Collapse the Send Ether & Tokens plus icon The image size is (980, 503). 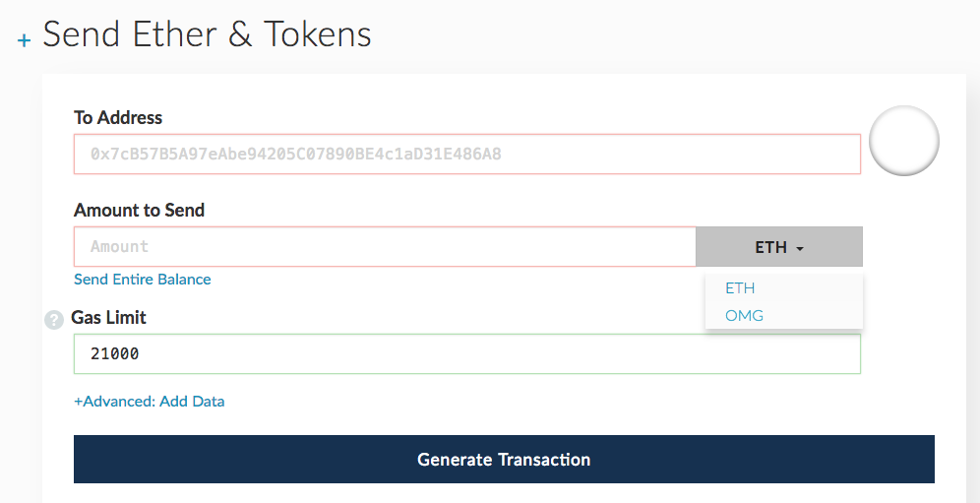tap(24, 40)
